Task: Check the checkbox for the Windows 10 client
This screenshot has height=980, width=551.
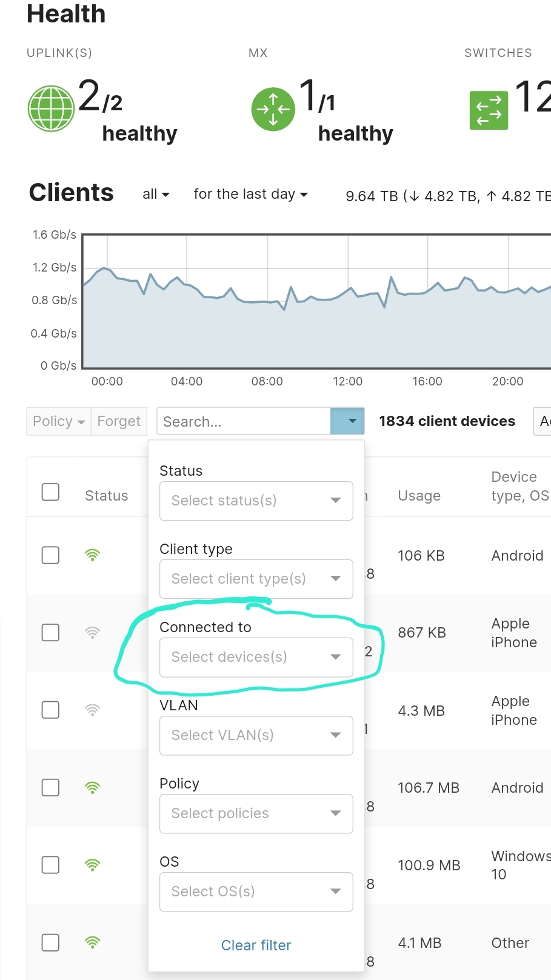Action: [x=50, y=865]
